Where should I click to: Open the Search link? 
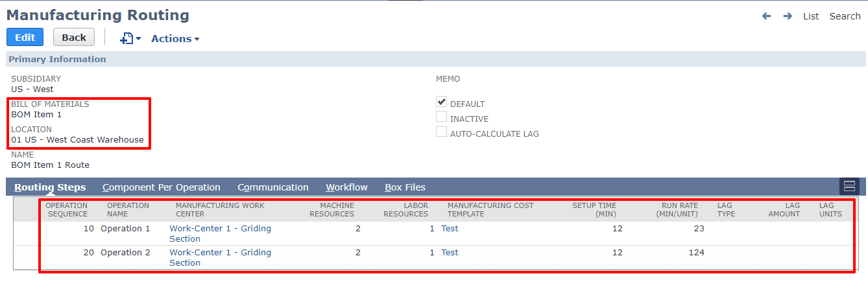tap(845, 16)
